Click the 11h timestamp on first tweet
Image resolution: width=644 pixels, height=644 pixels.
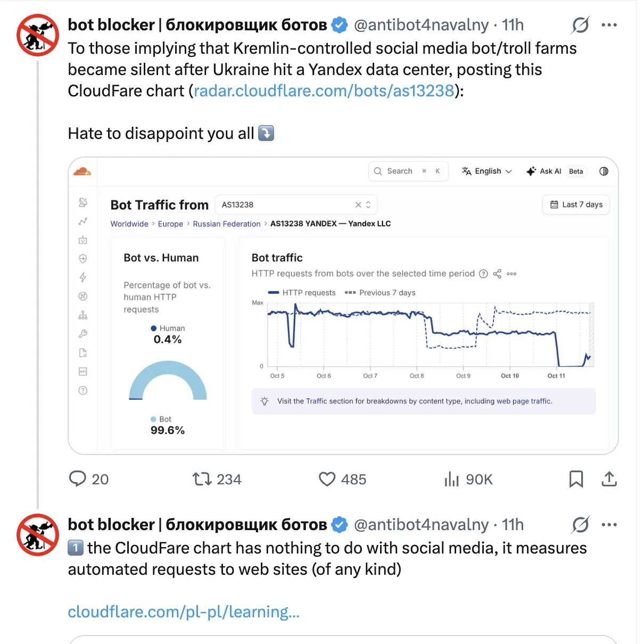point(513,24)
